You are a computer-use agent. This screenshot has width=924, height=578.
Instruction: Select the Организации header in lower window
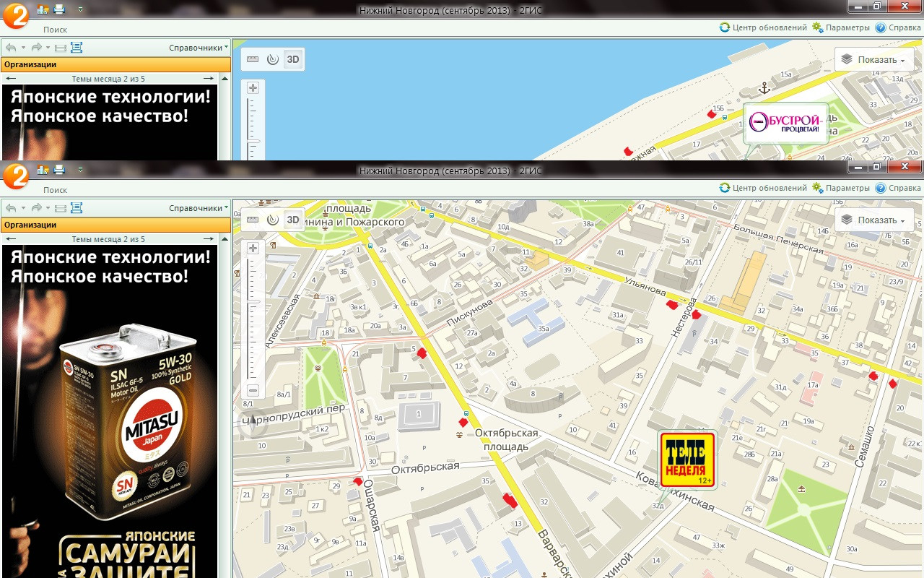coord(115,225)
